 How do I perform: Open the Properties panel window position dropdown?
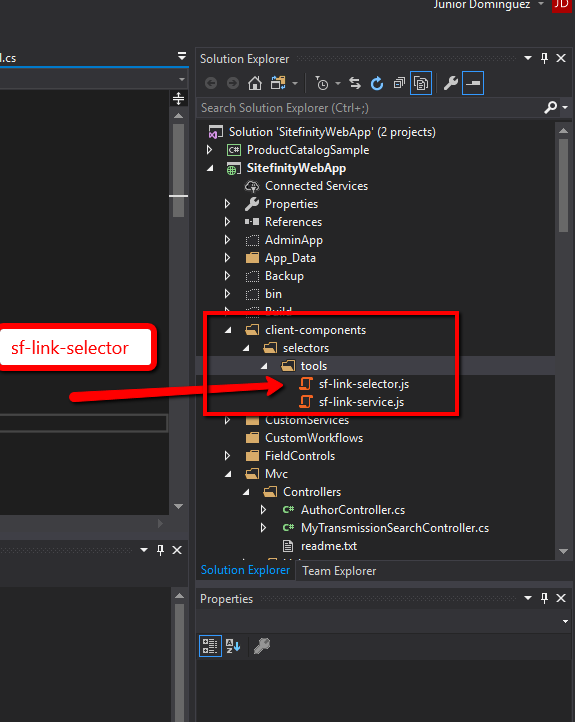click(x=528, y=598)
